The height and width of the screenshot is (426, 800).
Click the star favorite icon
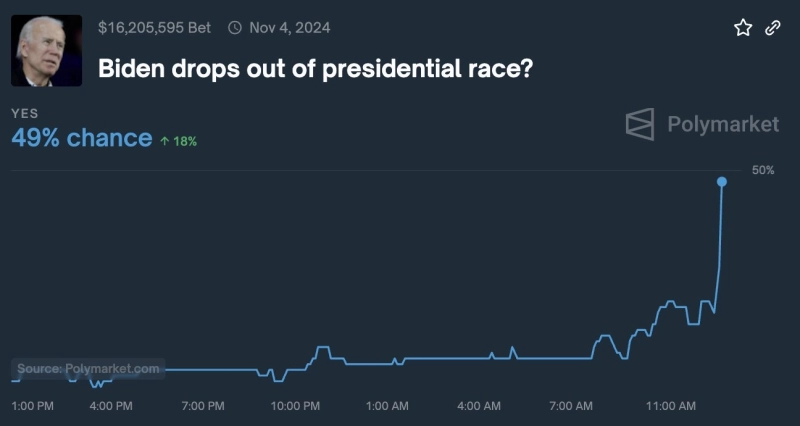pyautogui.click(x=743, y=28)
